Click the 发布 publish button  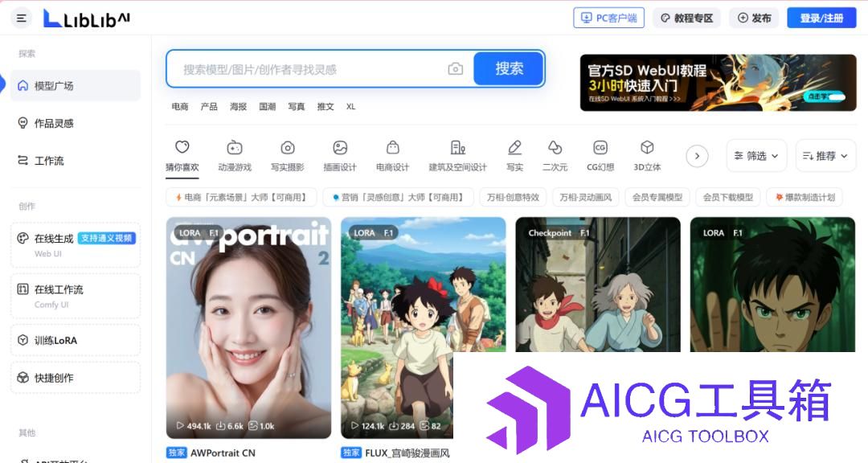click(x=754, y=18)
